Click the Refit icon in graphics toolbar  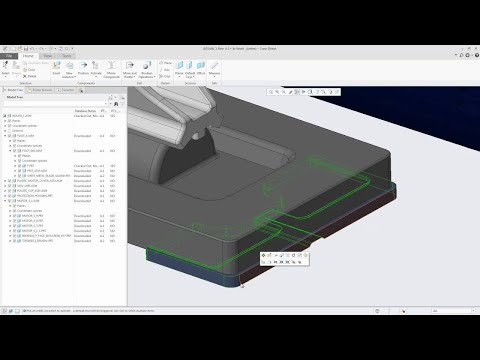coord(271,92)
